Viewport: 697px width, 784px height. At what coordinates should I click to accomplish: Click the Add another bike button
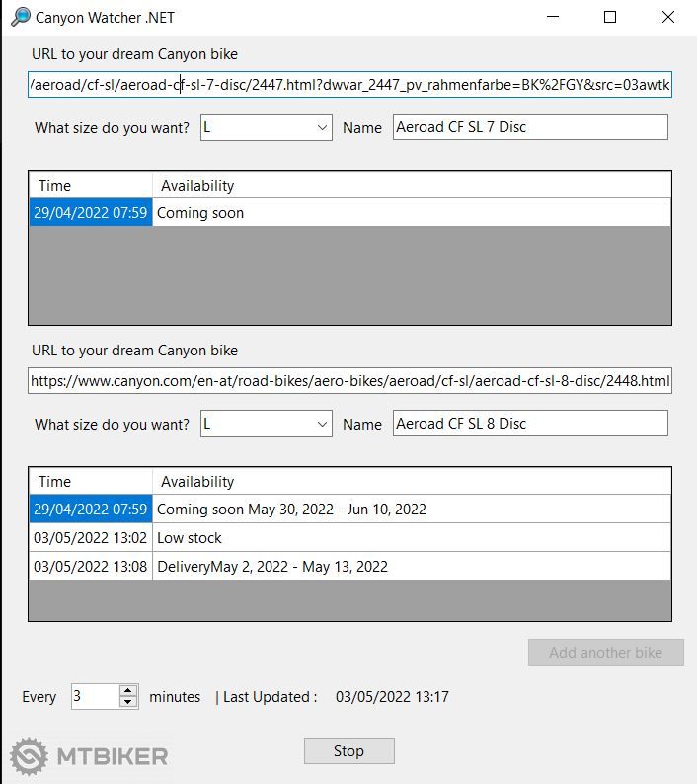(x=605, y=652)
